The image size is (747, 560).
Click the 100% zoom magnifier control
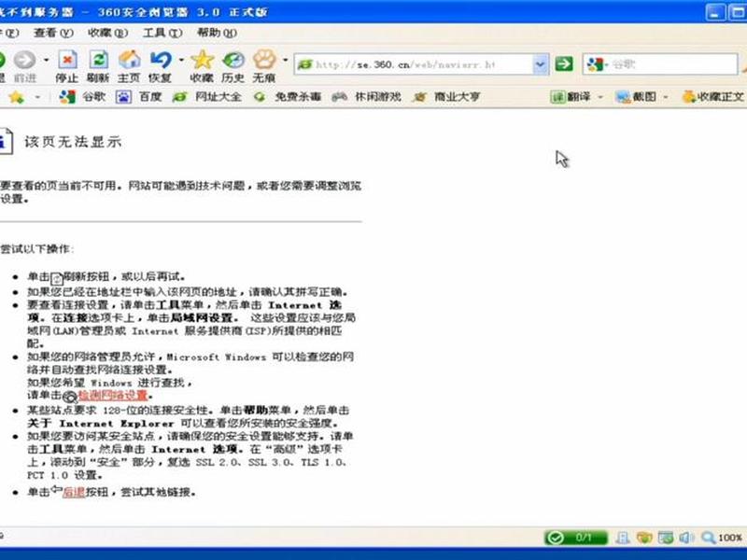[722, 538]
